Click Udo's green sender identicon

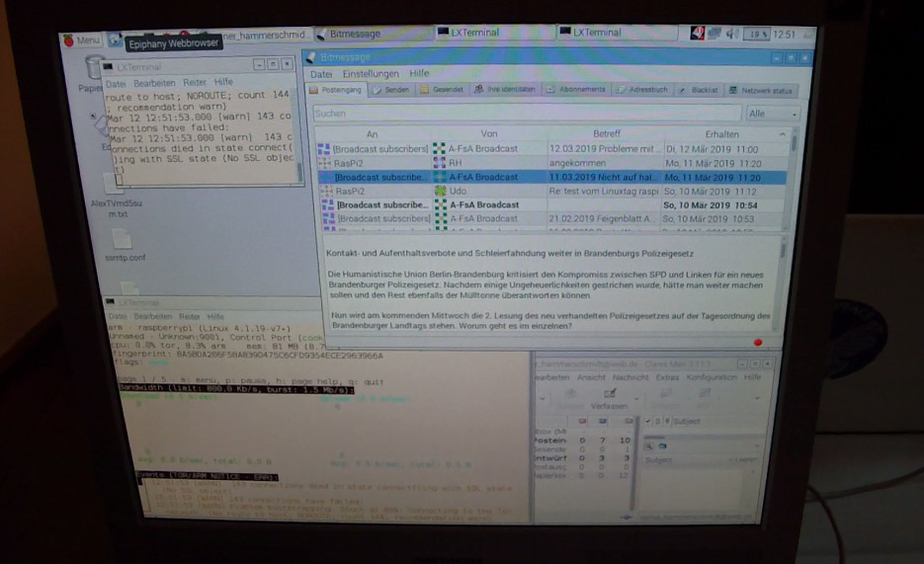pos(440,191)
